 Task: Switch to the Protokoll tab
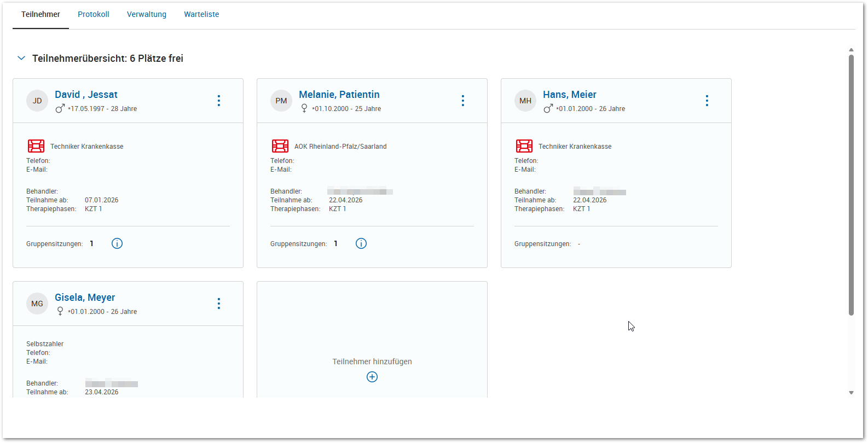tap(94, 14)
